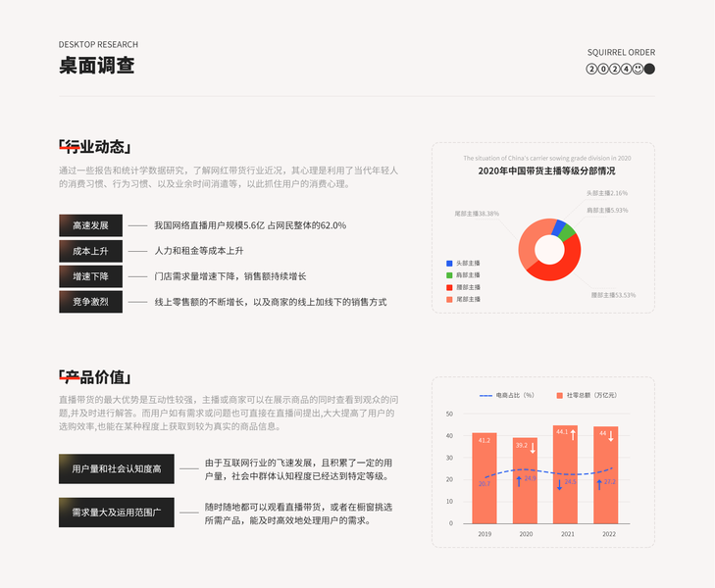This screenshot has width=715, height=588.
Task: Click the 2019 orange bar
Action: click(485, 478)
